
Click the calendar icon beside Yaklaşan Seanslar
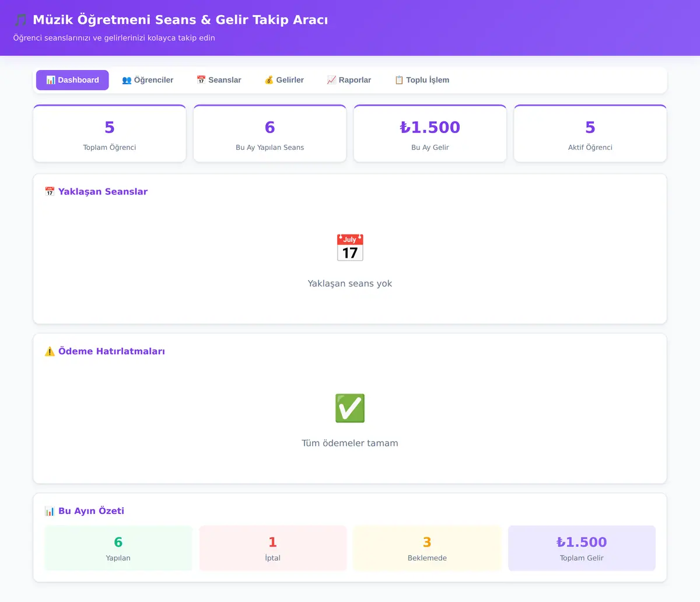coord(50,191)
